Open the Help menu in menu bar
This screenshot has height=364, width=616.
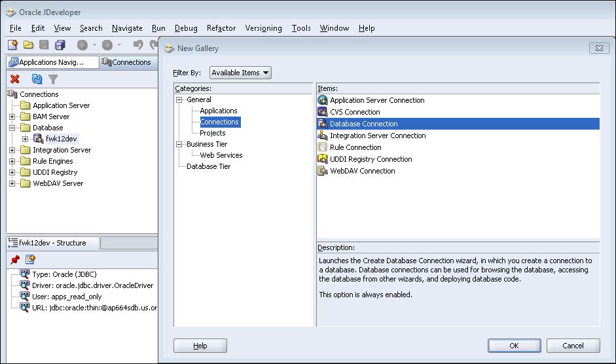(x=367, y=28)
